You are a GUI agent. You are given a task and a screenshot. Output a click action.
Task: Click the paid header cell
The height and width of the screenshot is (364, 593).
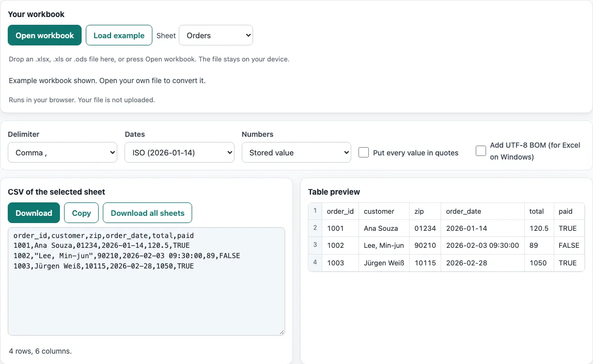[x=569, y=211]
